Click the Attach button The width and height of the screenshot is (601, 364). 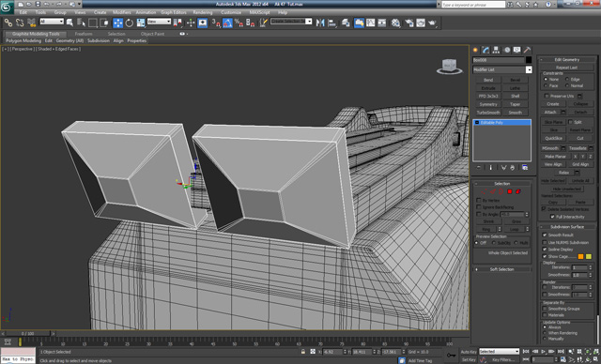click(550, 113)
